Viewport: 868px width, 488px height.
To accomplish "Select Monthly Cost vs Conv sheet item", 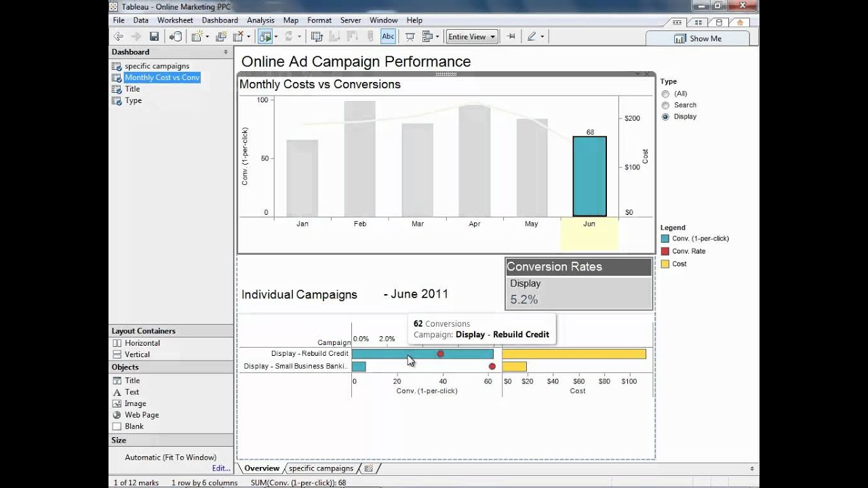I will pyautogui.click(x=162, y=77).
